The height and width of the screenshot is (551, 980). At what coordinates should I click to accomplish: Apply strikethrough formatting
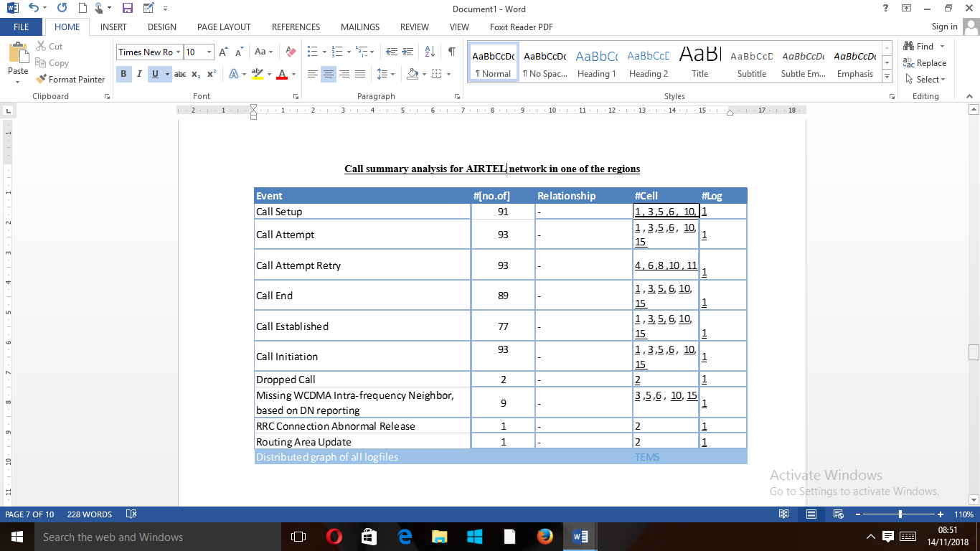pos(180,74)
